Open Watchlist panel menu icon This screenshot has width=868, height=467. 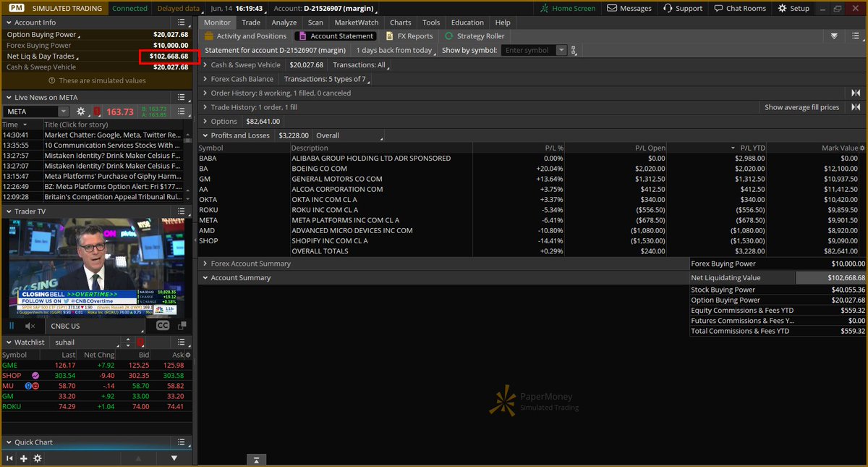[182, 342]
